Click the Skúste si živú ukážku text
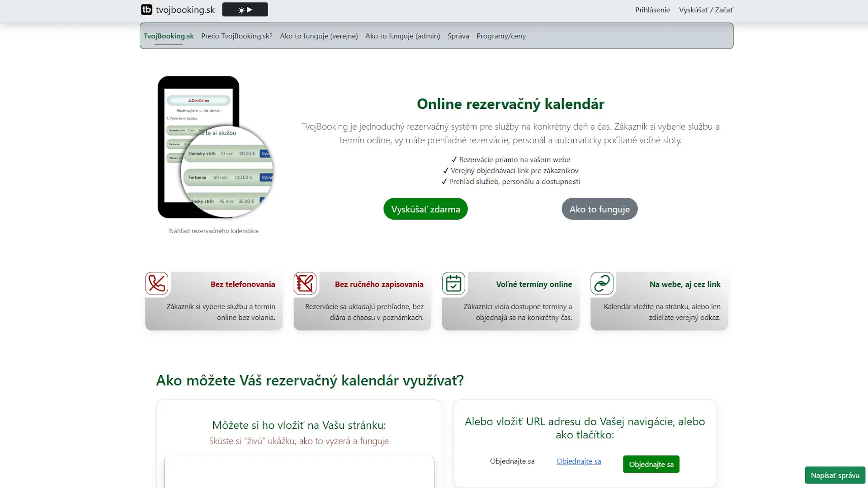Viewport: 868px width, 488px height. tap(299, 441)
